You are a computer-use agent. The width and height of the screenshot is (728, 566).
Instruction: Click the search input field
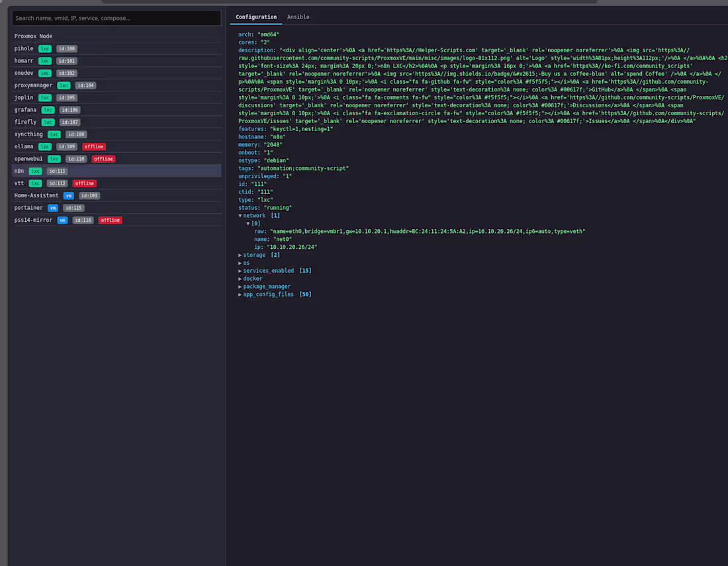(x=116, y=18)
